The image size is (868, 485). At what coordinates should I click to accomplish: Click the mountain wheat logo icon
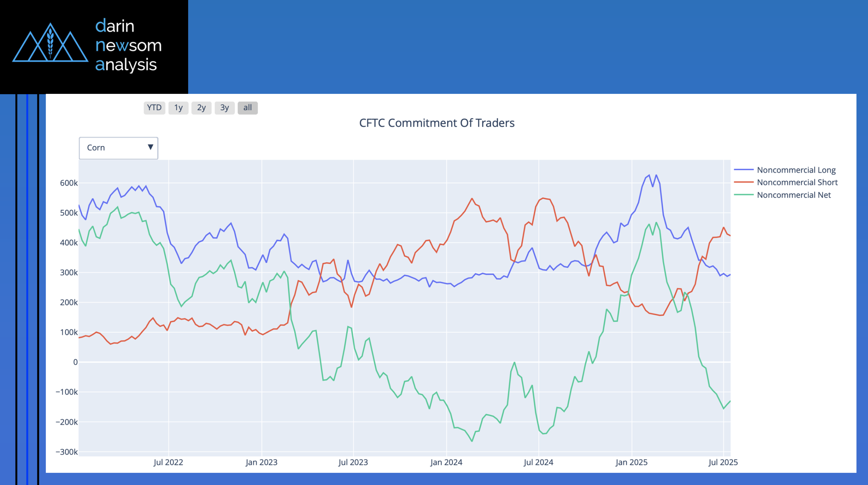click(x=50, y=43)
